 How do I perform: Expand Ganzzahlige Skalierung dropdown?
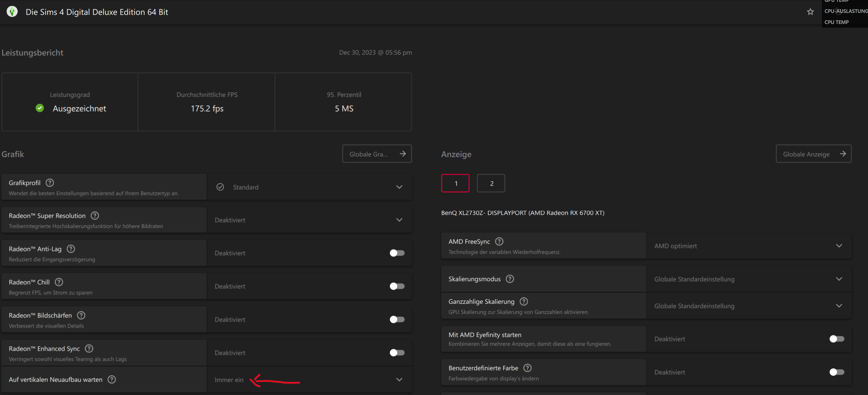tap(749, 306)
